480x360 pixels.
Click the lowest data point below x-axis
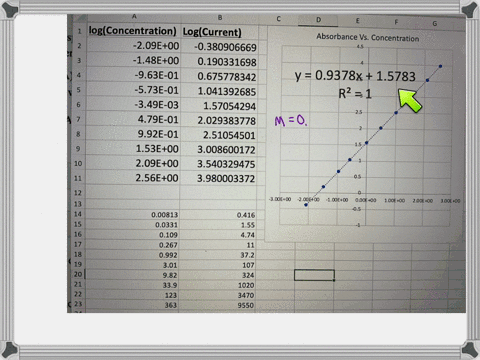[x=306, y=205]
